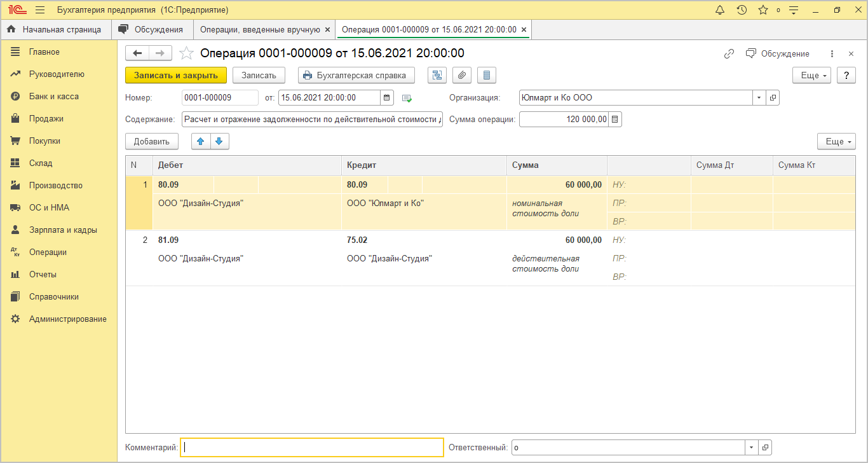This screenshot has height=463, width=868.
Task: Add this document to favorites star
Action: point(186,53)
